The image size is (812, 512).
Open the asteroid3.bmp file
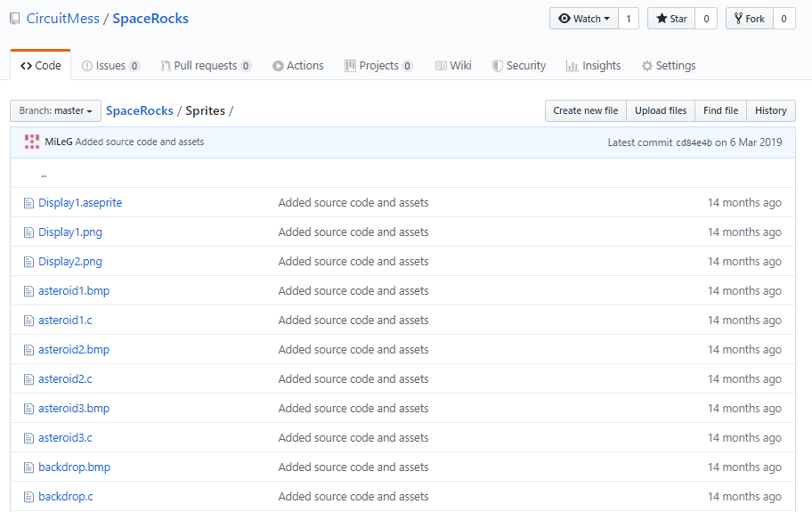pyautogui.click(x=74, y=409)
